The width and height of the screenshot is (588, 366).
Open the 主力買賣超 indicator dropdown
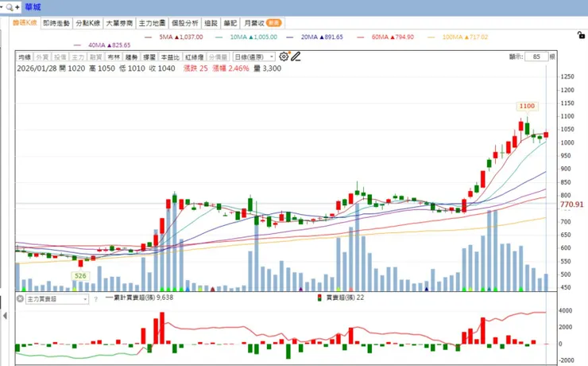coord(57,299)
